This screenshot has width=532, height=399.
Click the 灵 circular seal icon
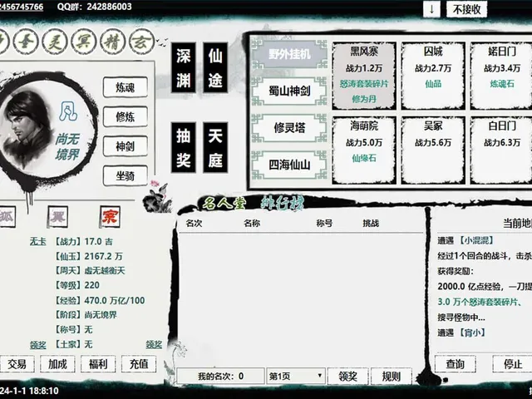pos(55,42)
